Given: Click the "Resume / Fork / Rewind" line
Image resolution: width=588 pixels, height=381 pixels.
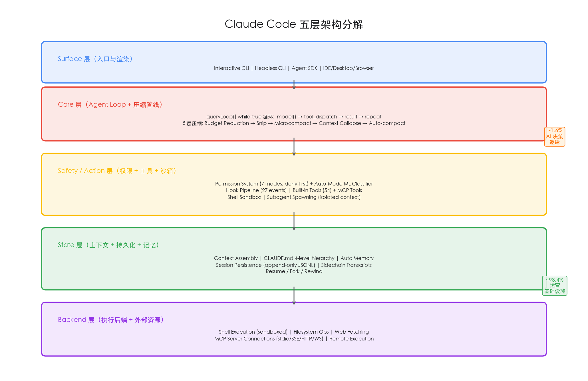Looking at the screenshot, I should 294,271.
